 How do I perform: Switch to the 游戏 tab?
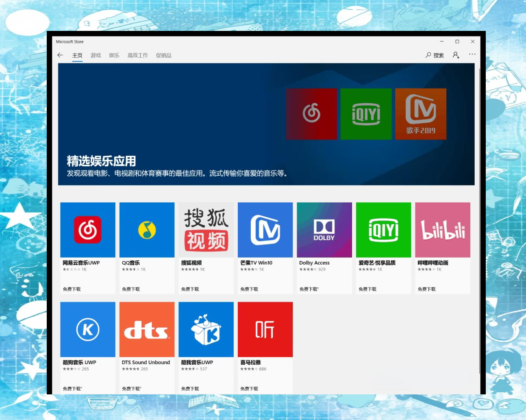pyautogui.click(x=96, y=55)
